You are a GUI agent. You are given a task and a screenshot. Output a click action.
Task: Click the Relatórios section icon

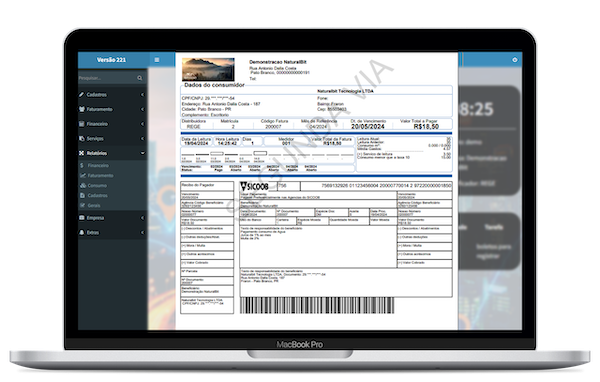[82, 153]
